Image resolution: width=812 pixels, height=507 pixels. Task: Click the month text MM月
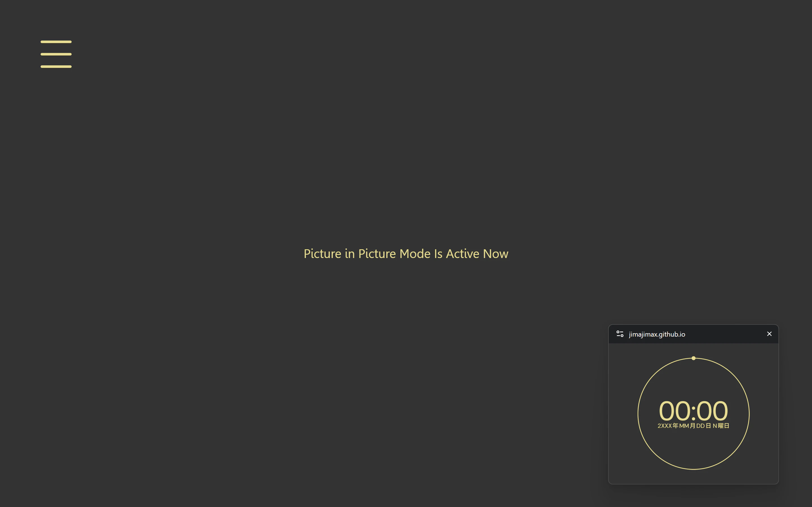tap(687, 426)
